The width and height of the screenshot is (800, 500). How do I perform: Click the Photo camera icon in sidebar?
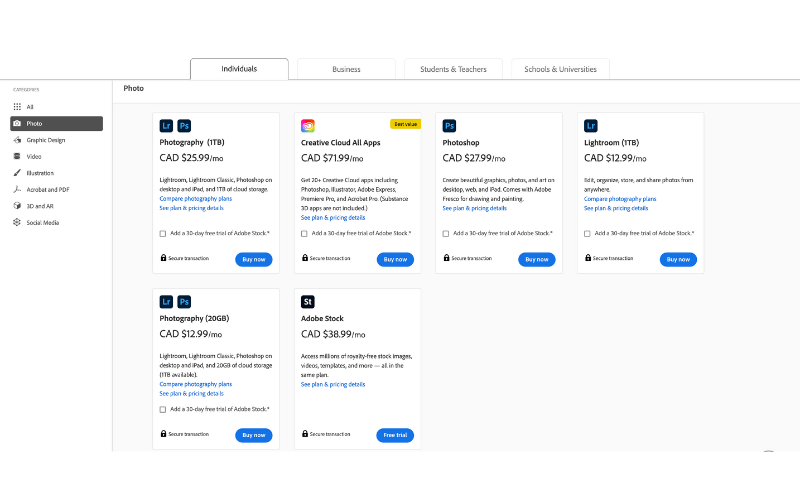click(17, 123)
